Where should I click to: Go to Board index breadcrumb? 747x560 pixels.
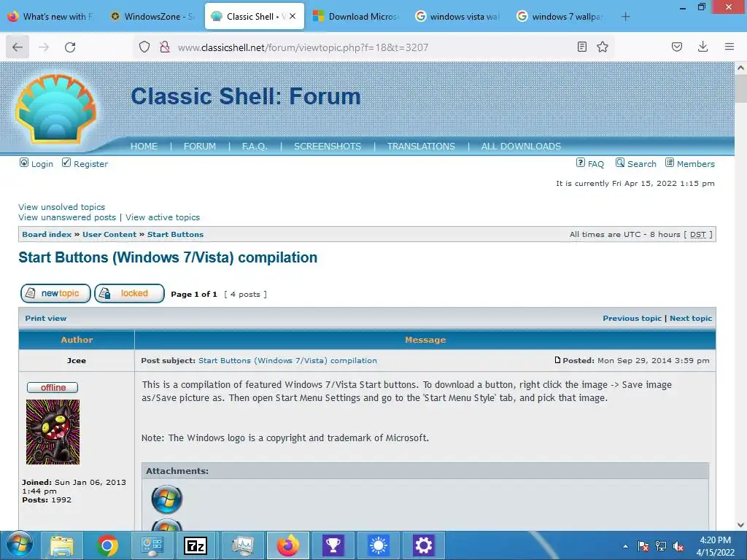tap(47, 234)
